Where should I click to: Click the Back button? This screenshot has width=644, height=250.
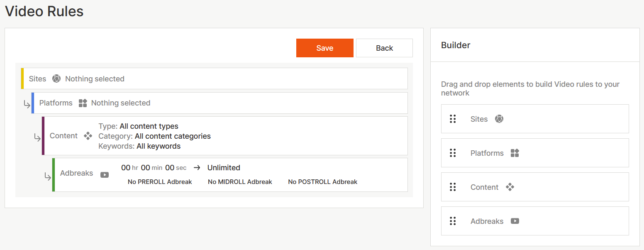[x=384, y=48]
